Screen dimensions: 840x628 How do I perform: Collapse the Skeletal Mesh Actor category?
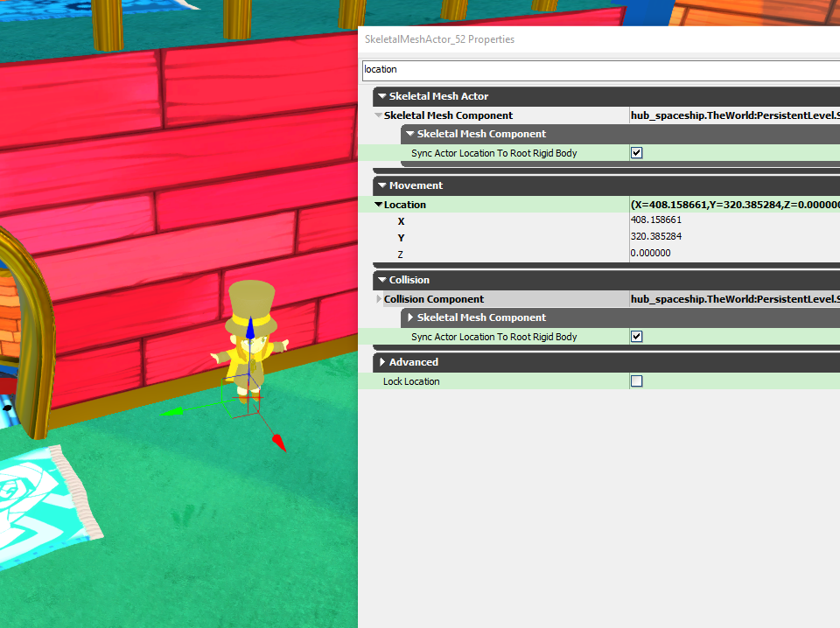click(382, 96)
